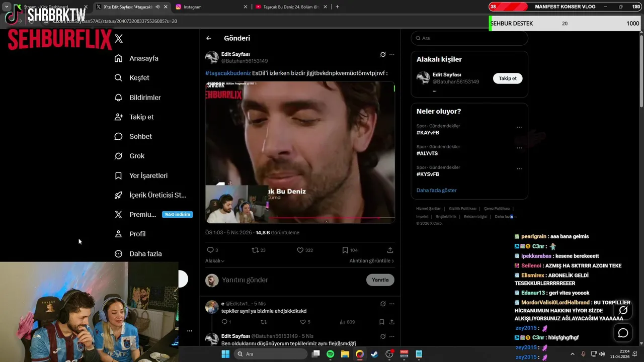The height and width of the screenshot is (362, 644).
Task: Open trending #KYSvFB
Action: [x=428, y=174]
